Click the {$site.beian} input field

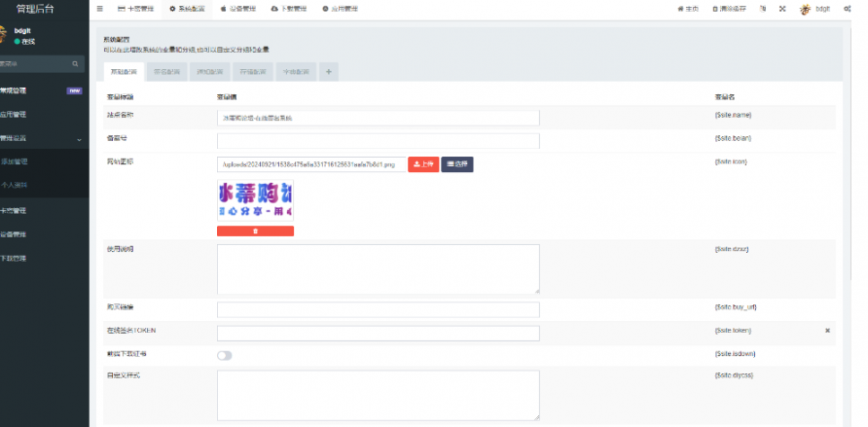(x=379, y=141)
